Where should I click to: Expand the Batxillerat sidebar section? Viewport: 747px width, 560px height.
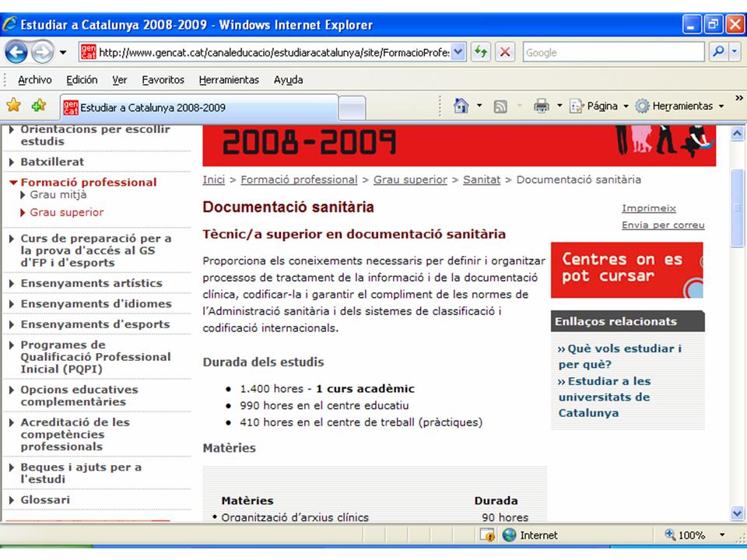(x=52, y=162)
